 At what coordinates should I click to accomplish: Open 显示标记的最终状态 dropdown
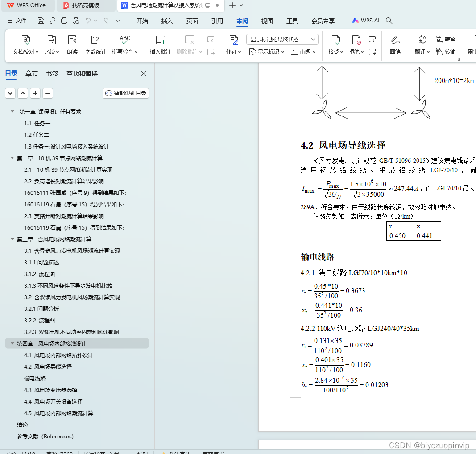[x=282, y=39]
